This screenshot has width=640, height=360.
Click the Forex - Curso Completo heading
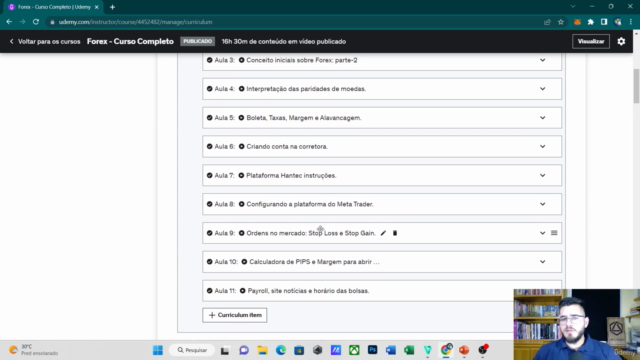click(x=130, y=42)
